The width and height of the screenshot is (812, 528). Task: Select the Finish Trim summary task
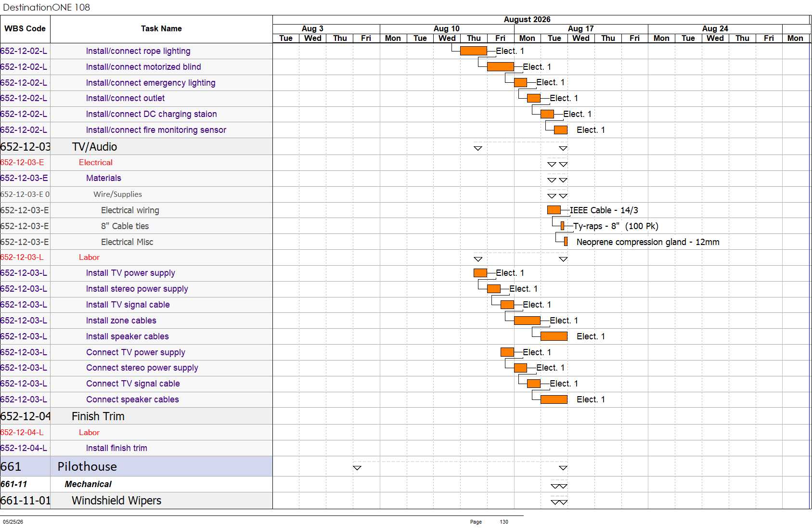pos(136,416)
